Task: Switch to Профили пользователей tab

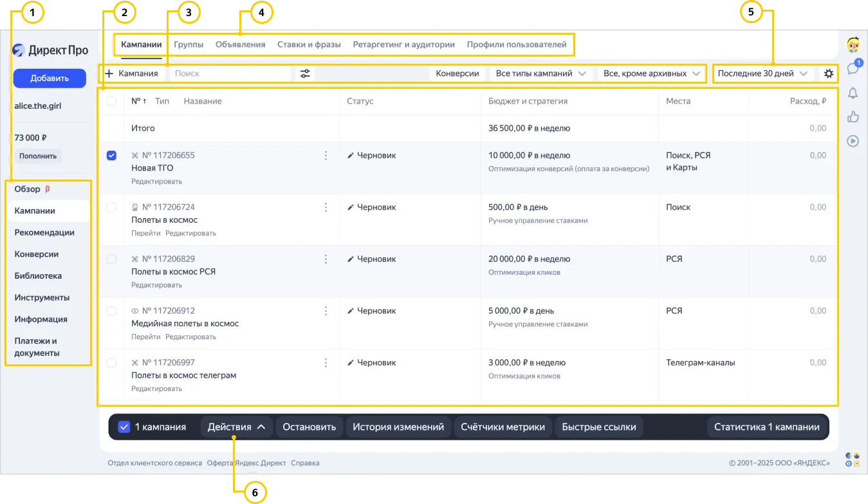Action: (x=517, y=44)
